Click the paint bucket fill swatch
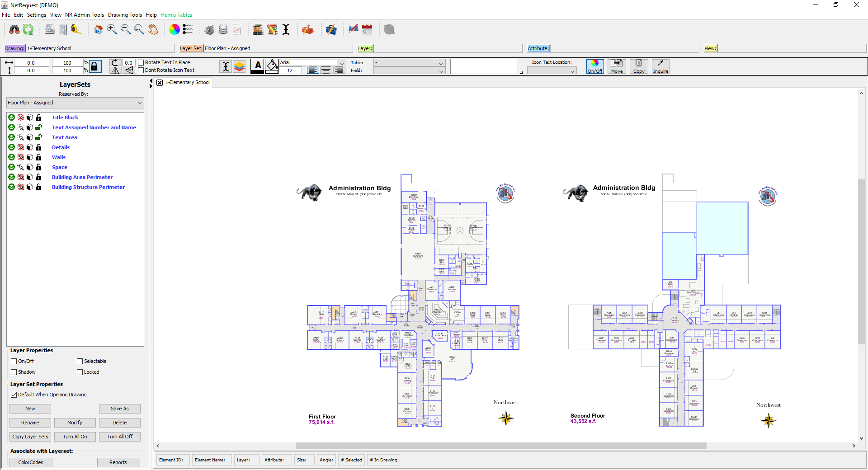 click(272, 66)
